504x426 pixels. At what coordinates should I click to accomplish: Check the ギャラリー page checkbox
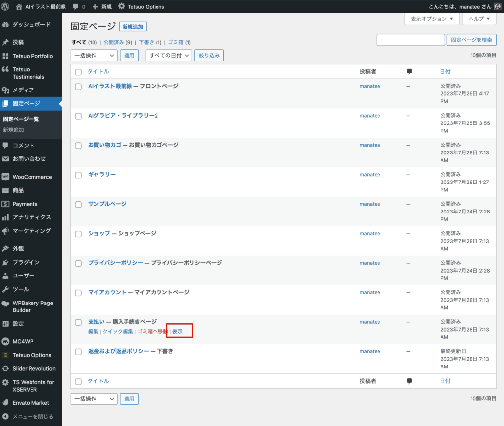[78, 175]
